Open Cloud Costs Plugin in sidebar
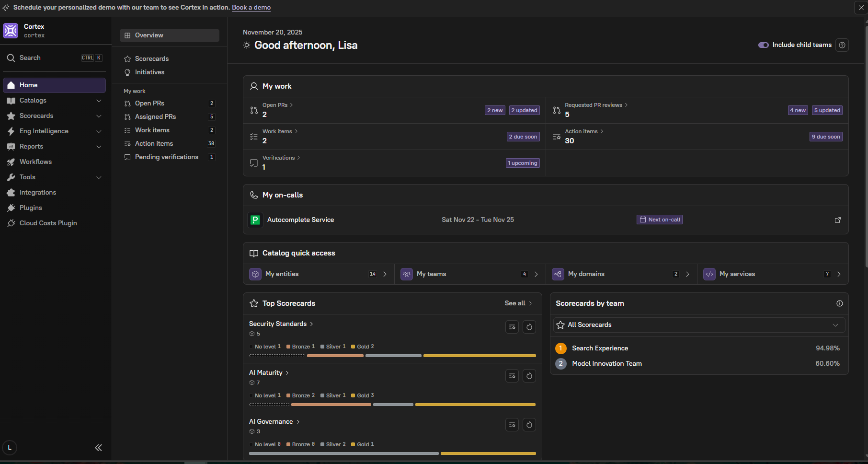This screenshot has width=868, height=464. pos(54,223)
